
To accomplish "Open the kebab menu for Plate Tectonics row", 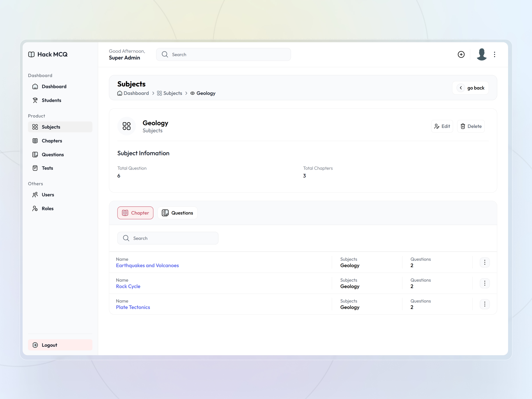I will pyautogui.click(x=485, y=304).
